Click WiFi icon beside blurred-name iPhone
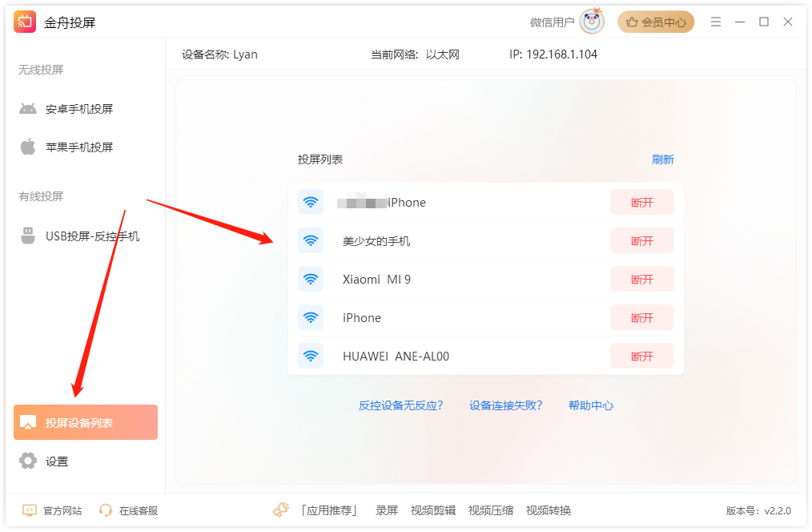Screen dimensions: 812x532 [311, 202]
